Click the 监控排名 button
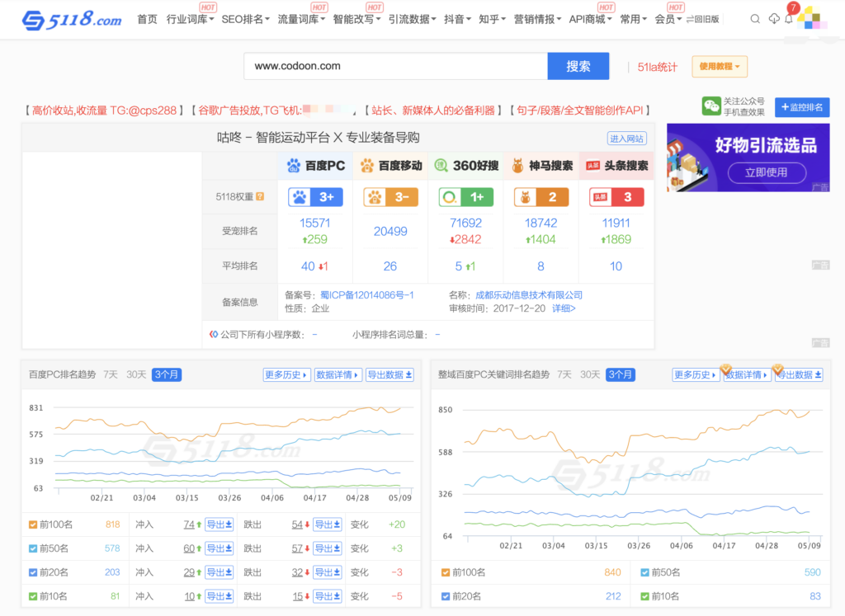The width and height of the screenshot is (845, 616). pos(802,107)
